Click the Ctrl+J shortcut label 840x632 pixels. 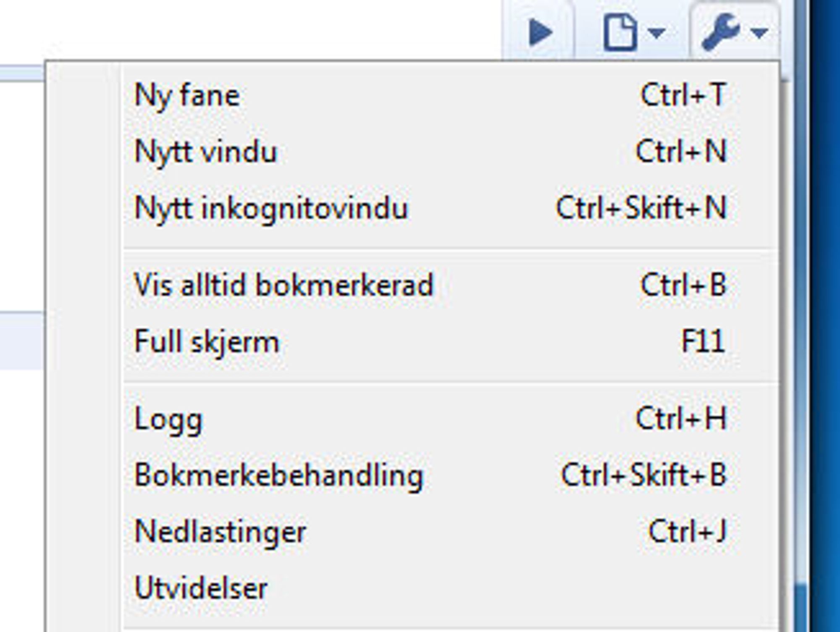[688, 532]
